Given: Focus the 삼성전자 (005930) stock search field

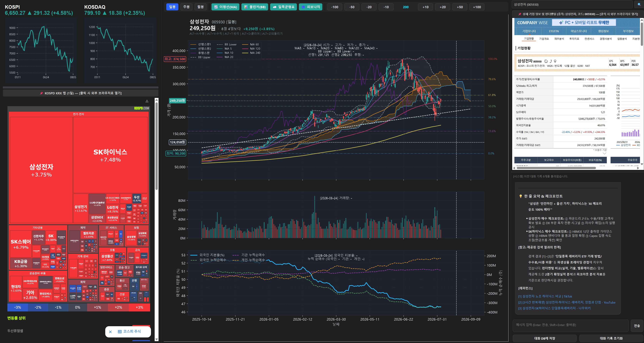Looking at the screenshot, I should click(572, 5).
